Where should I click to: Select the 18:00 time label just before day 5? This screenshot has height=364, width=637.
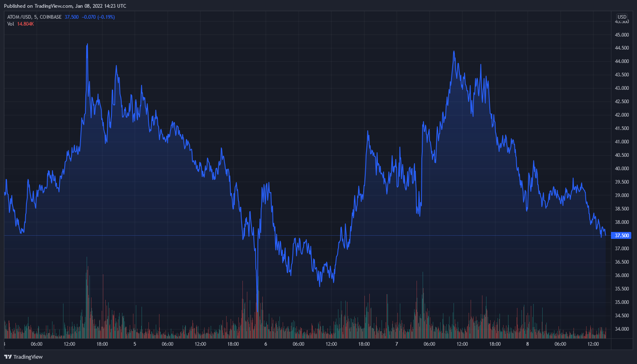click(102, 344)
